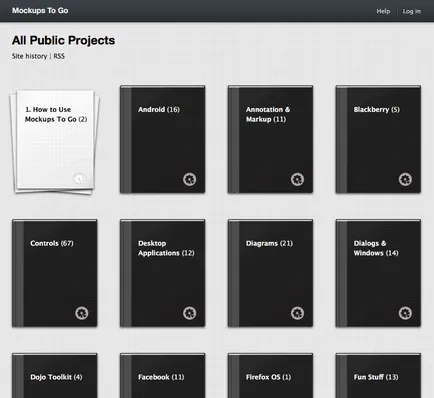
Task: Click the All Public Projects heading
Action: click(x=63, y=40)
